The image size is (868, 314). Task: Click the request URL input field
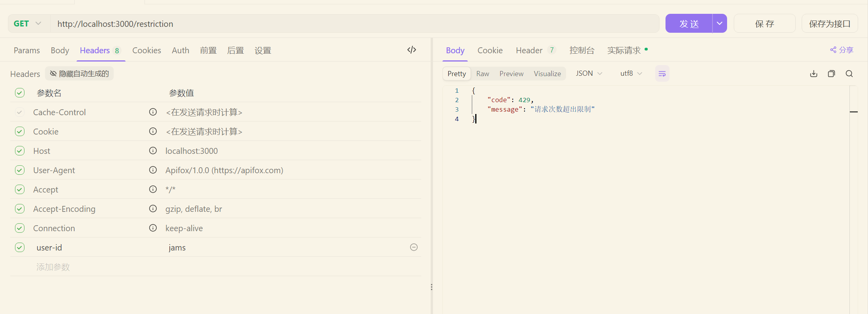(x=354, y=24)
